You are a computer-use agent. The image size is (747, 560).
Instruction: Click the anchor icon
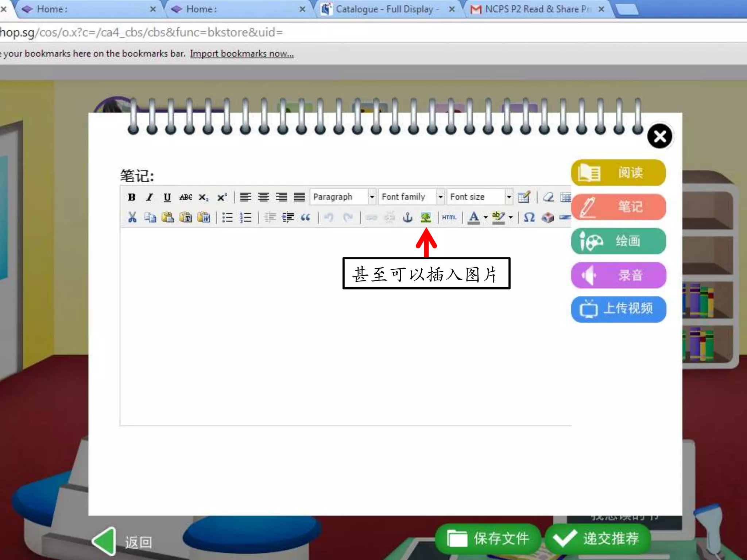[x=407, y=218]
